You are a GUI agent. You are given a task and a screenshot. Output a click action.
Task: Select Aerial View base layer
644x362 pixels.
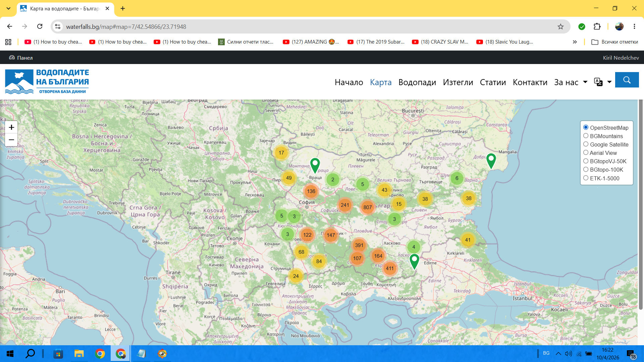586,153
